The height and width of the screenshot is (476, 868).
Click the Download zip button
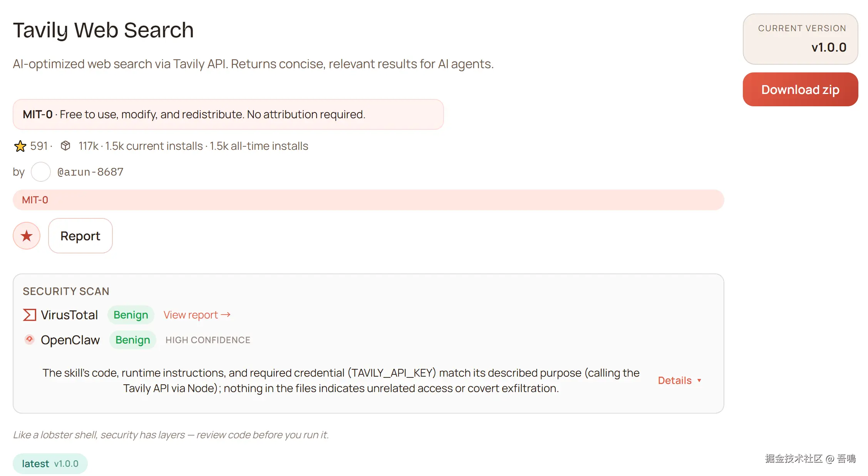800,89
